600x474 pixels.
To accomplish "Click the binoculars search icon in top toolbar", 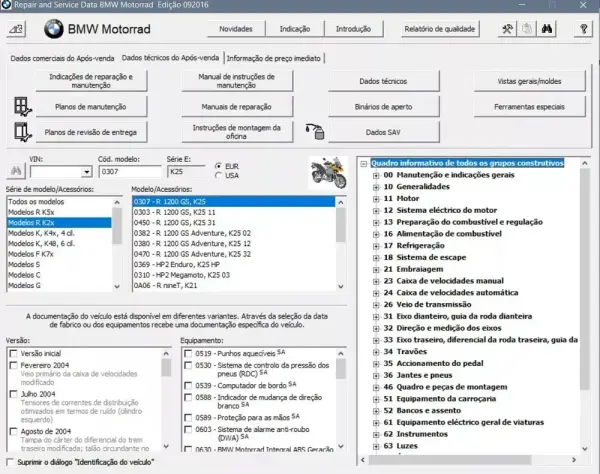I will coord(547,29).
